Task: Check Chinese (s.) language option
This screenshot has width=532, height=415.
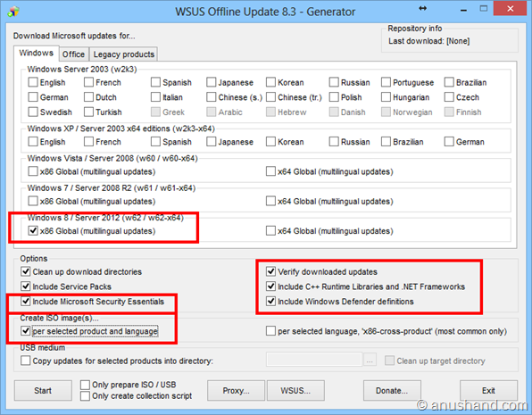Action: [211, 97]
